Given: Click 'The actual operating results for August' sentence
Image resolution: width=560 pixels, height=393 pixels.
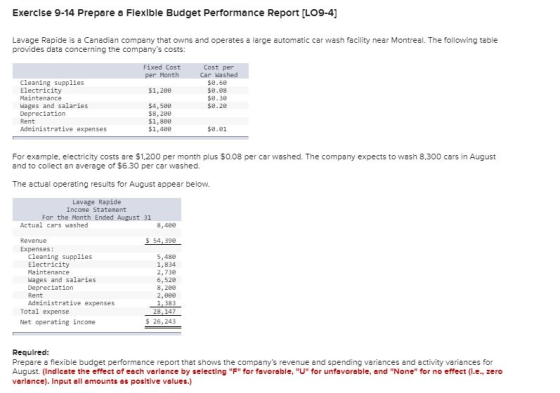Looking at the screenshot, I should tap(111, 184).
